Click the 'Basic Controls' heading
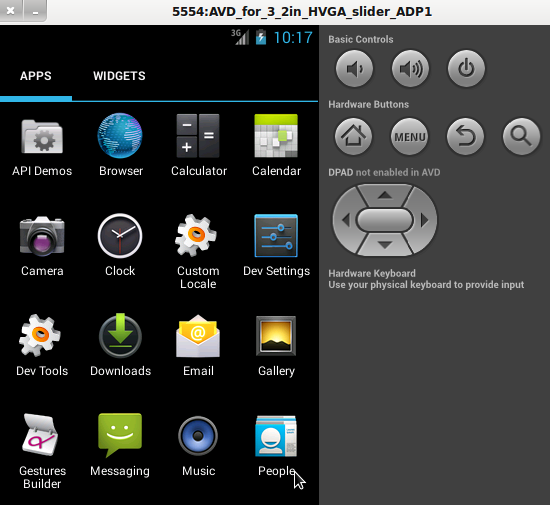The image size is (550, 505). point(361,39)
